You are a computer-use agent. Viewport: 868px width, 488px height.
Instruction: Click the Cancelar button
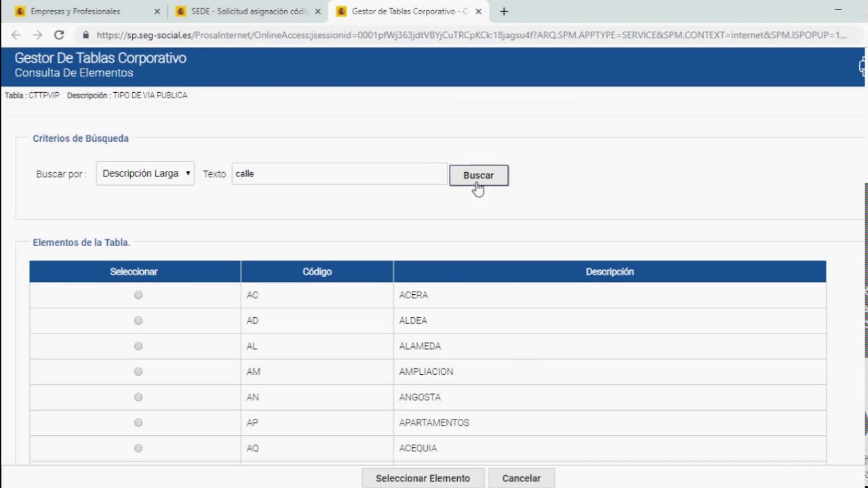[521, 478]
